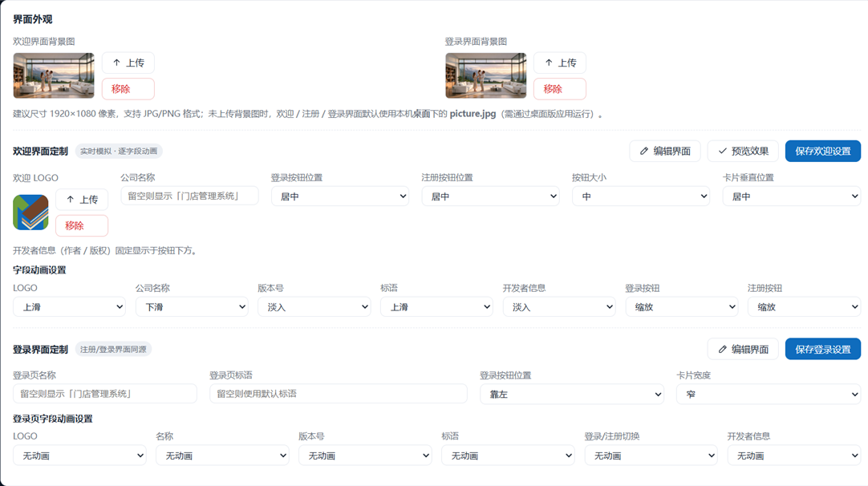The width and height of the screenshot is (868, 486).
Task: Open the 注册按钮位置 dropdown
Action: pyautogui.click(x=490, y=196)
